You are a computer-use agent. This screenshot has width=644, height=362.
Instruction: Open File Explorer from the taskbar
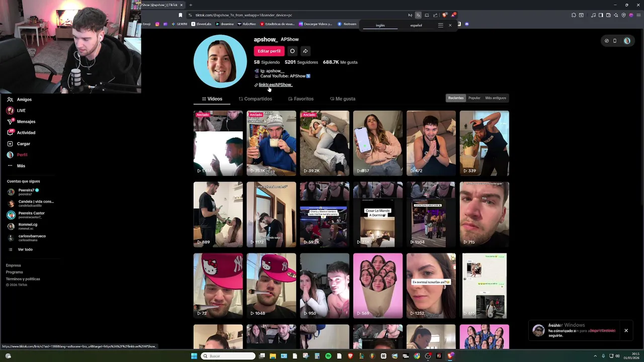(x=273, y=356)
